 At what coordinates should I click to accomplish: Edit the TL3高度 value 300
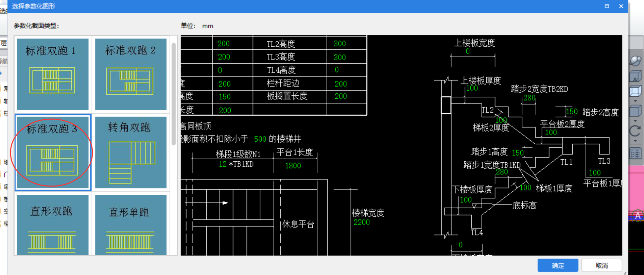click(x=340, y=57)
